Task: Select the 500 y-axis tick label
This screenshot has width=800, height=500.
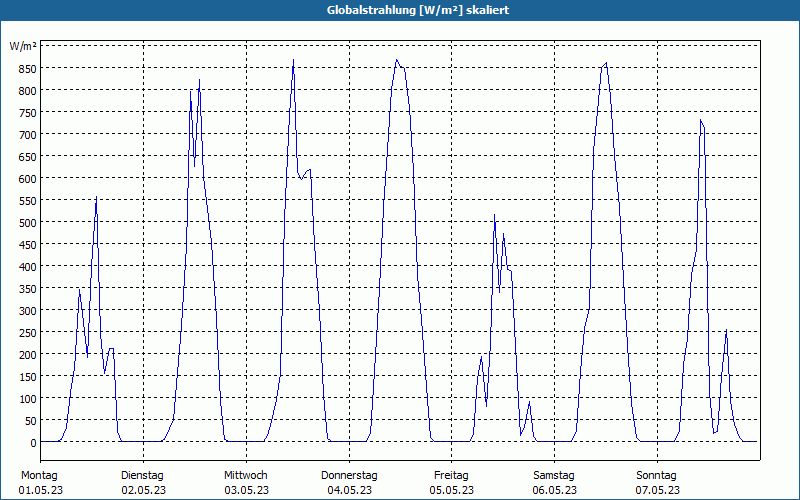Action: [x=28, y=222]
